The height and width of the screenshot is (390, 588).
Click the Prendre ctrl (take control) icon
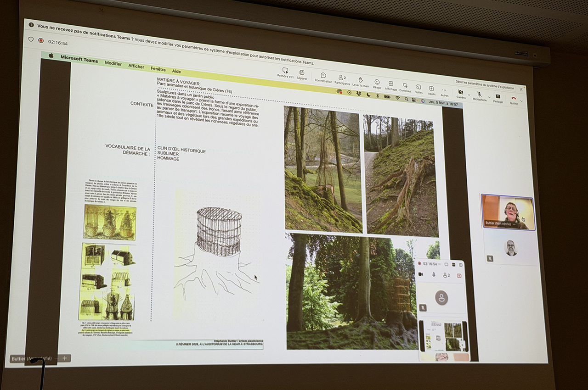285,71
